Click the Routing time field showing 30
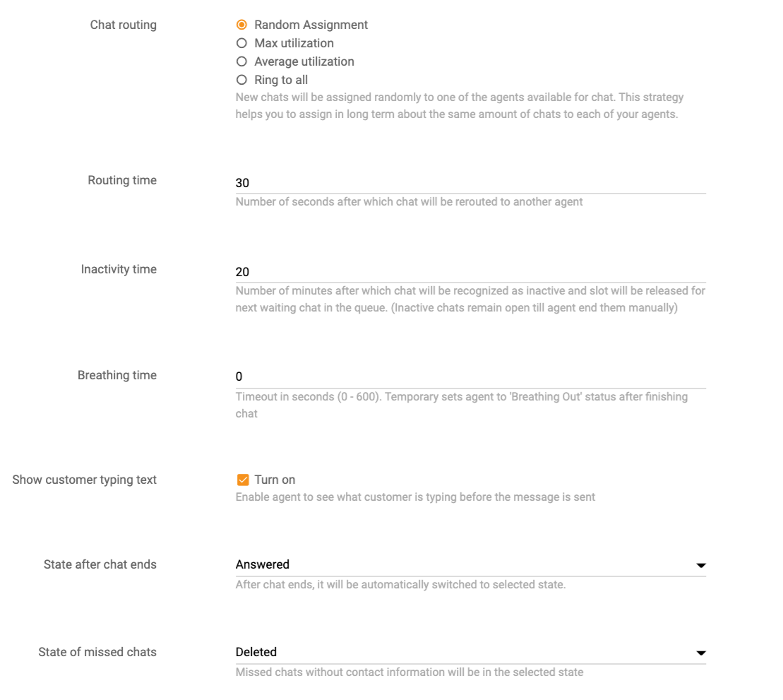The height and width of the screenshot is (700, 783). coord(470,183)
